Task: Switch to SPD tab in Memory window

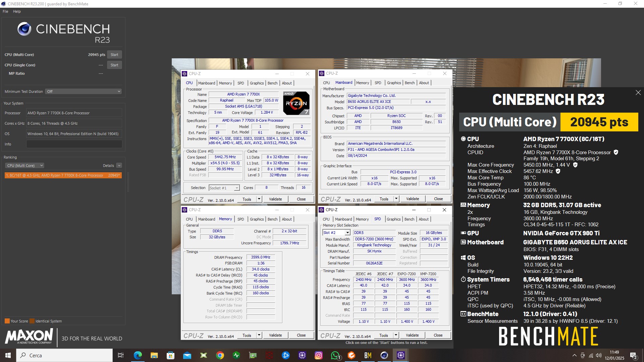Action: tap(240, 219)
